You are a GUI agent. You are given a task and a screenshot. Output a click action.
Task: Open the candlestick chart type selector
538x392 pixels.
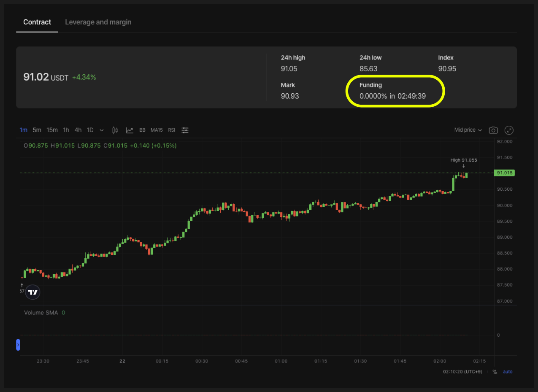(115, 130)
